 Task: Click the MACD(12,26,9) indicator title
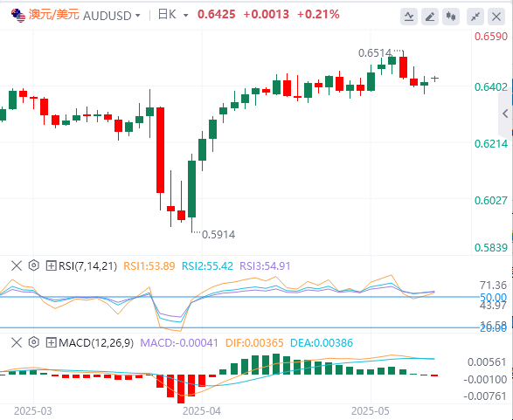[x=96, y=343]
